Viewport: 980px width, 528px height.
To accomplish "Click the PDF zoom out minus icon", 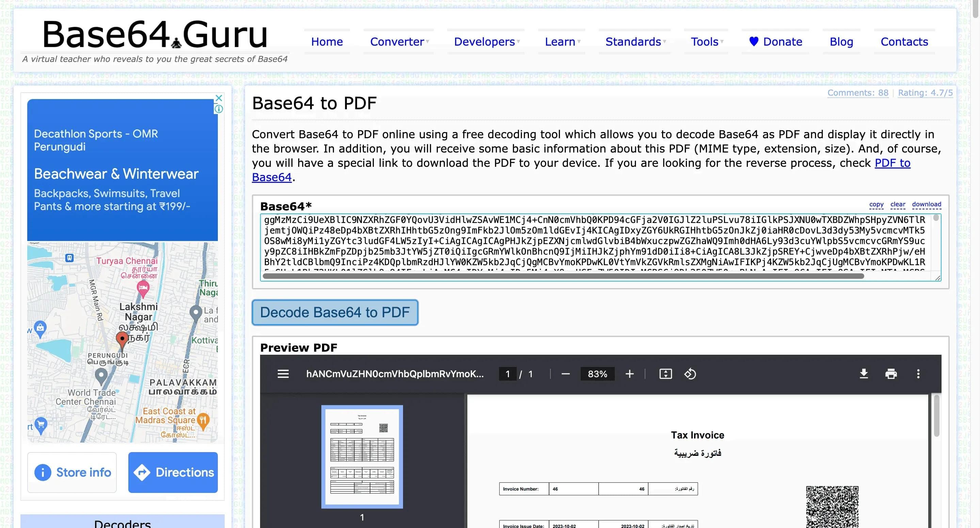I will pos(565,374).
